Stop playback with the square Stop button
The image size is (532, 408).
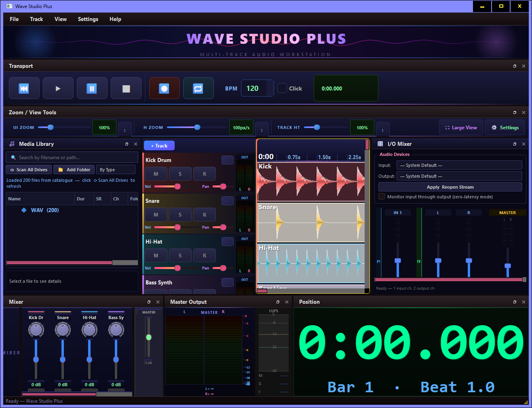126,88
